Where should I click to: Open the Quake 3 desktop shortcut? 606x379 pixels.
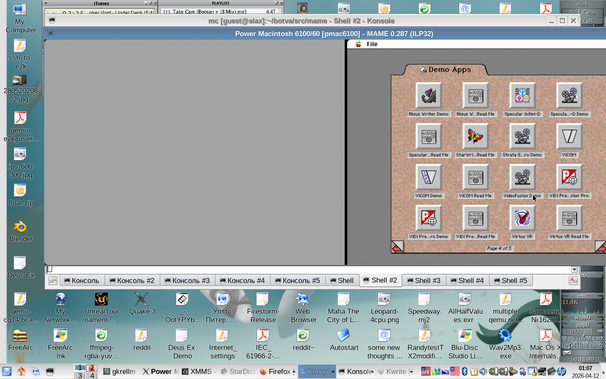pyautogui.click(x=142, y=304)
